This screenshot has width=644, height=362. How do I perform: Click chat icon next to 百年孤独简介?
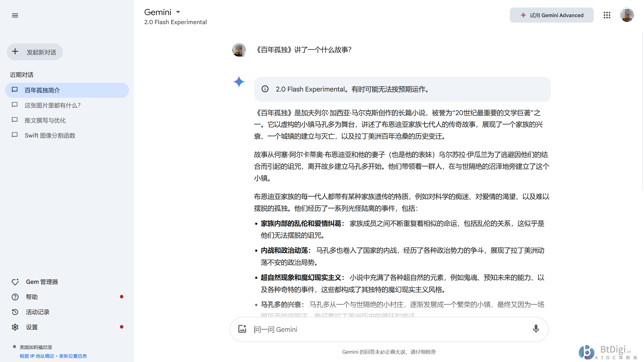15,89
